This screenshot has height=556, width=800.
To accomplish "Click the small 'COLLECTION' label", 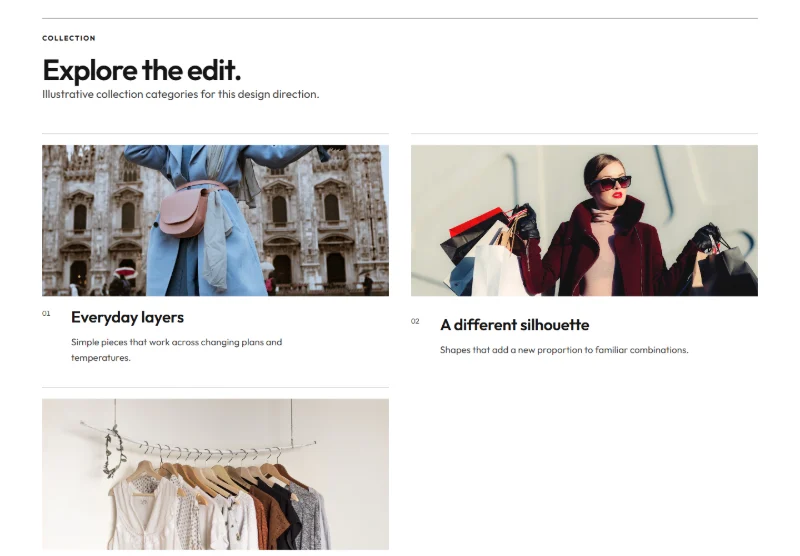I will point(69,38).
